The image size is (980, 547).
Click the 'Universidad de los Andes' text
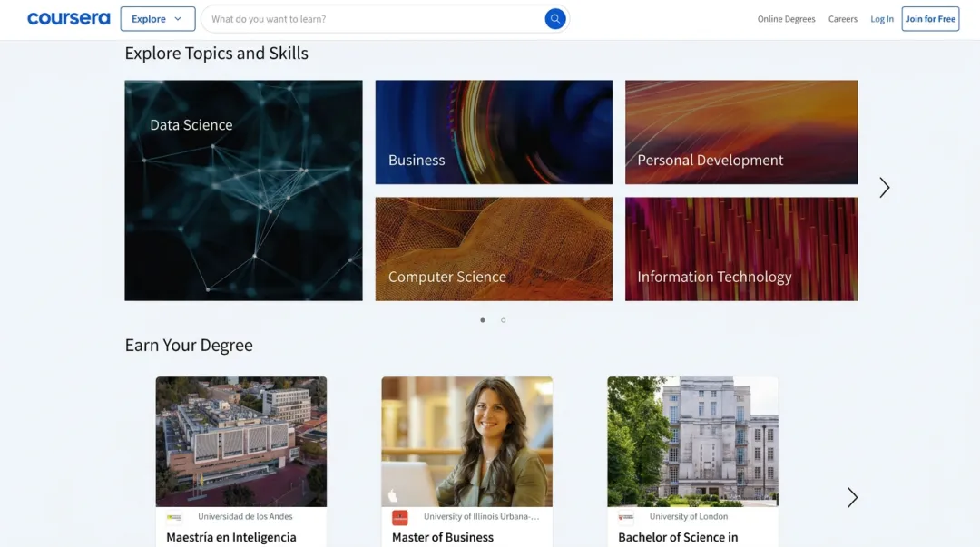coord(245,516)
